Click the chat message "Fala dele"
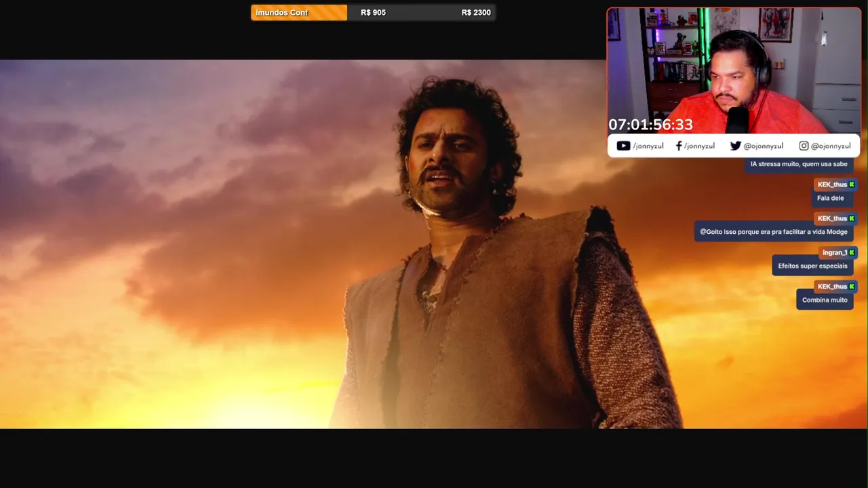The width and height of the screenshot is (868, 488). point(831,198)
